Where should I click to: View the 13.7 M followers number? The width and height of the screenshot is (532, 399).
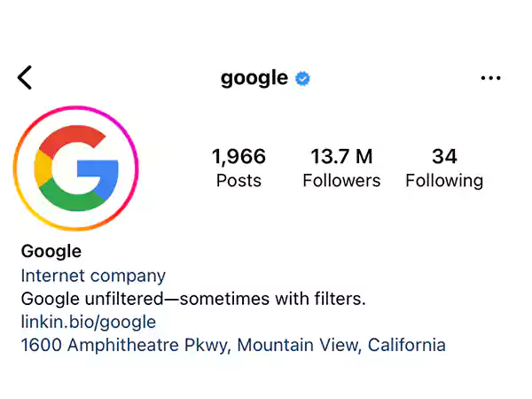[x=341, y=156]
